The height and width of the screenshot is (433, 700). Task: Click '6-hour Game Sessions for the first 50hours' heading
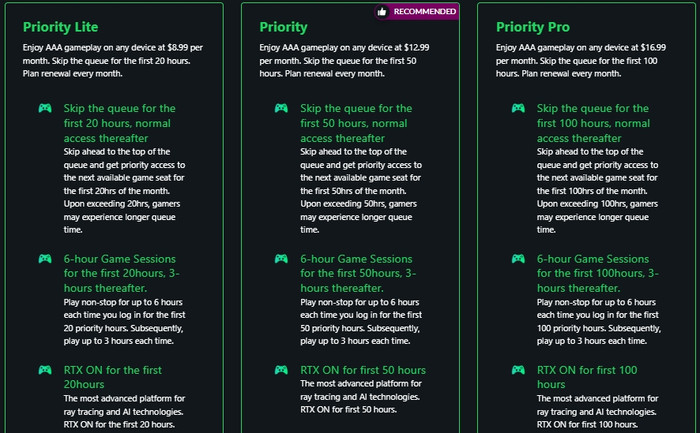(x=358, y=273)
